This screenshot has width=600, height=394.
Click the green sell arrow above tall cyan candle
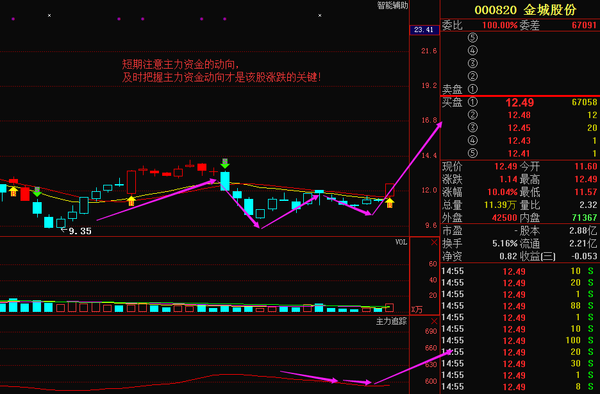click(225, 163)
